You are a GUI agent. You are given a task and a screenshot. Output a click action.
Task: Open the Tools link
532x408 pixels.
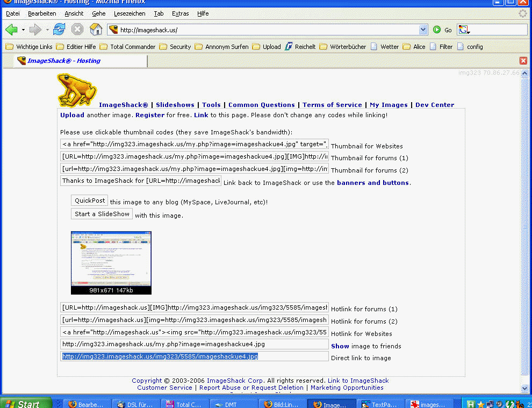211,105
